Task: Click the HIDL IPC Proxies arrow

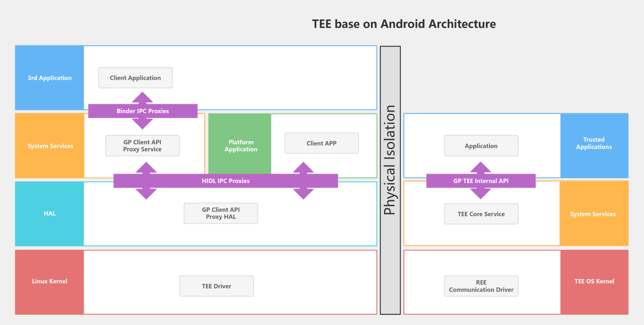Action: coord(225,181)
